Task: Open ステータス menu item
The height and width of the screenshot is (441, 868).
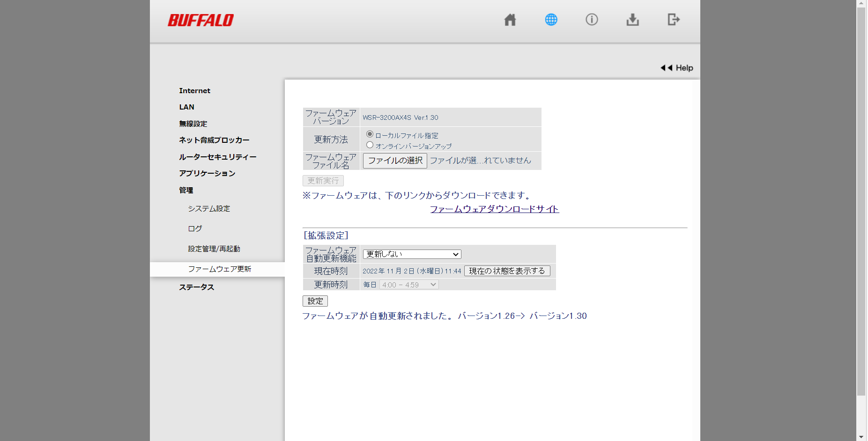Action: click(196, 287)
